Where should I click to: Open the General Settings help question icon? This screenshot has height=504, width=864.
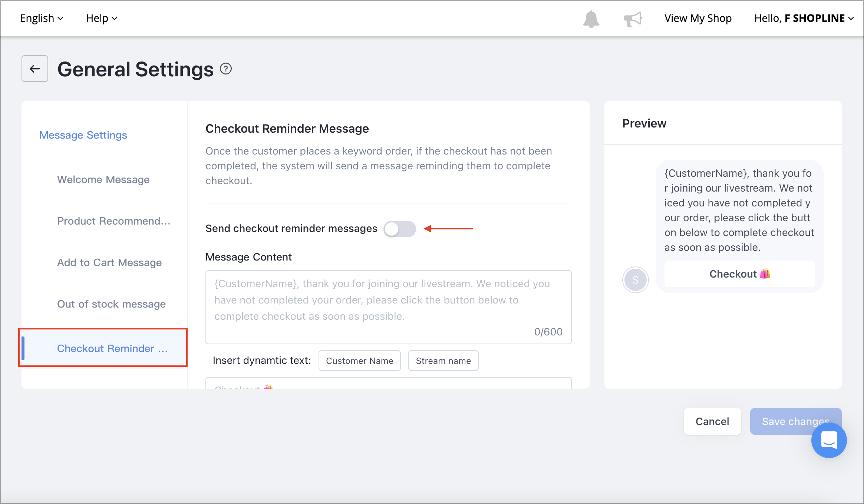point(226,69)
